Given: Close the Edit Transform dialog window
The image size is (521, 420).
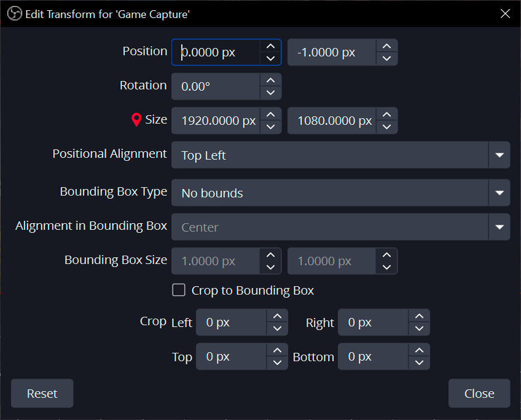Looking at the screenshot, I should coord(505,14).
